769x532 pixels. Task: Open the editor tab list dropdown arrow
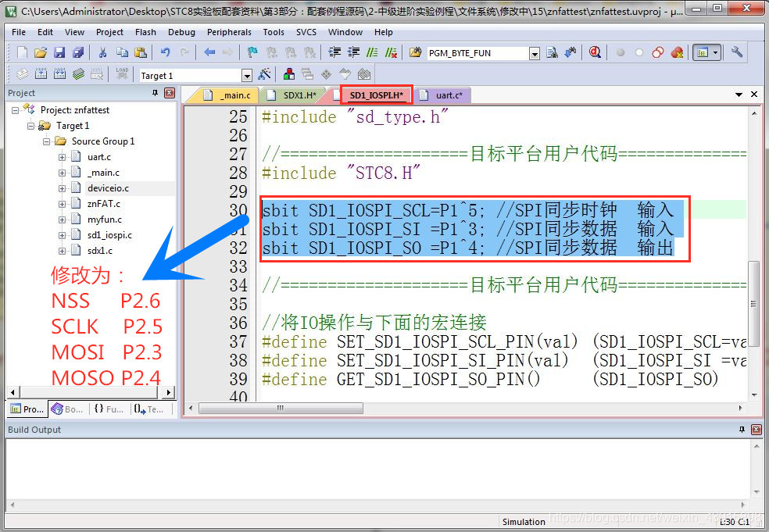click(739, 95)
